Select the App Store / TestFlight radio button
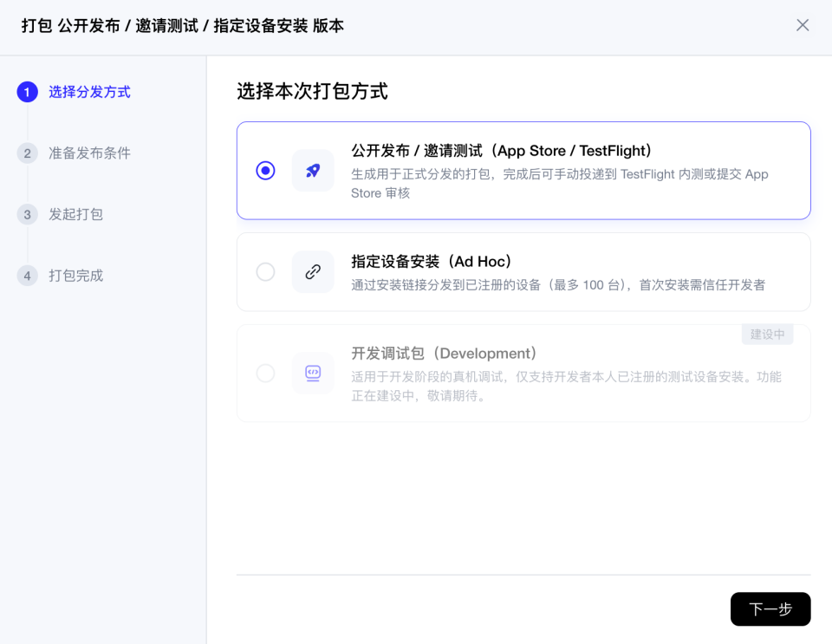832x644 pixels. pos(265,170)
